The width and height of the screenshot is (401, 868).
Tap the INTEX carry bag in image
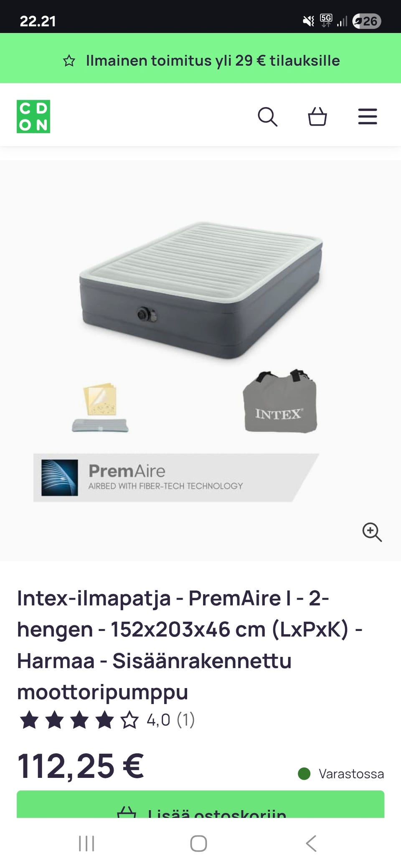[x=279, y=401]
